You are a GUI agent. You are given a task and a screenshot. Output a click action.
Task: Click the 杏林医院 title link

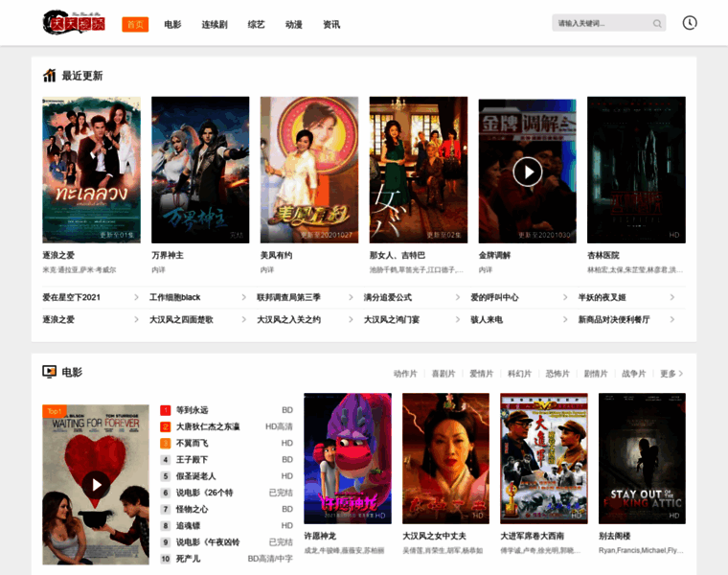603,255
